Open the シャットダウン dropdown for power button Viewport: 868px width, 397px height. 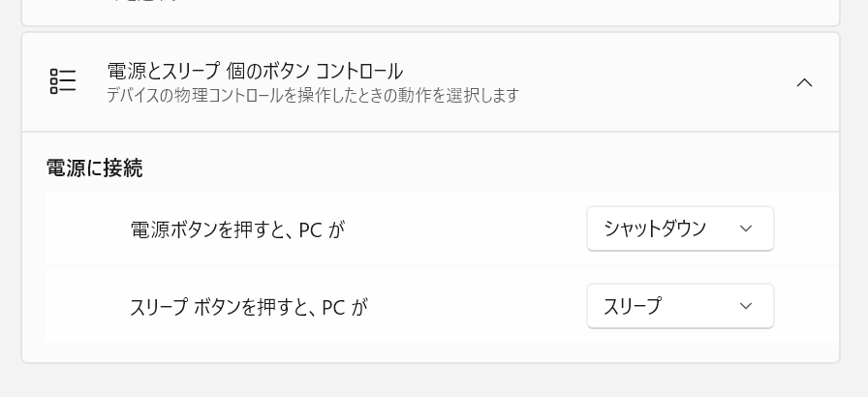point(680,229)
